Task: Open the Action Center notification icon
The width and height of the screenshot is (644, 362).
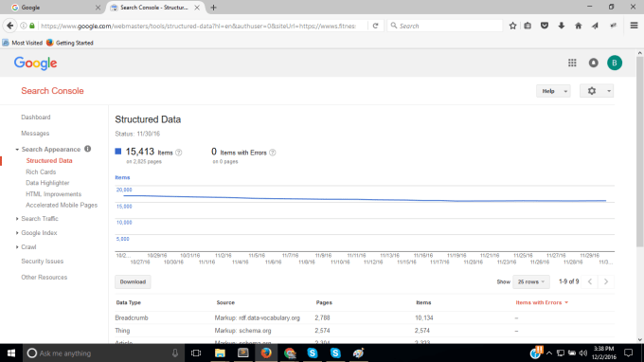Action: click(629, 353)
